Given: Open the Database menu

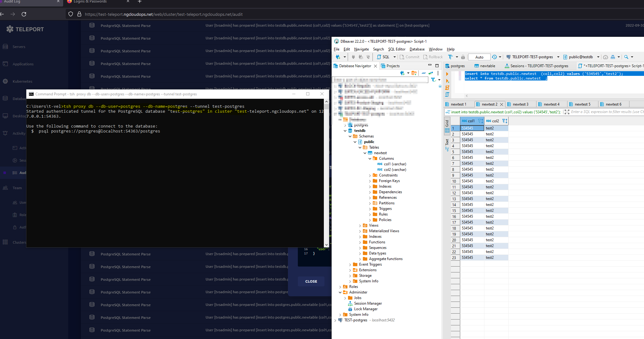Looking at the screenshot, I should tap(417, 49).
